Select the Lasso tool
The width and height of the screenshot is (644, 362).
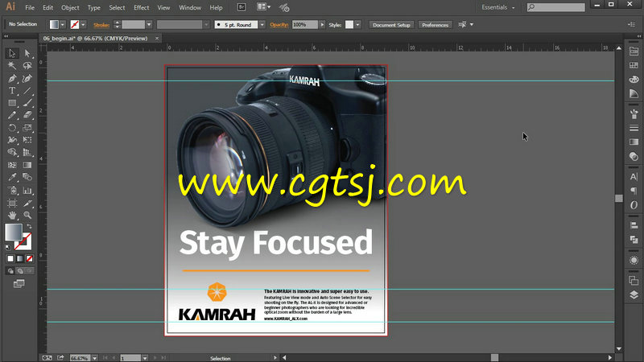pyautogui.click(x=27, y=66)
